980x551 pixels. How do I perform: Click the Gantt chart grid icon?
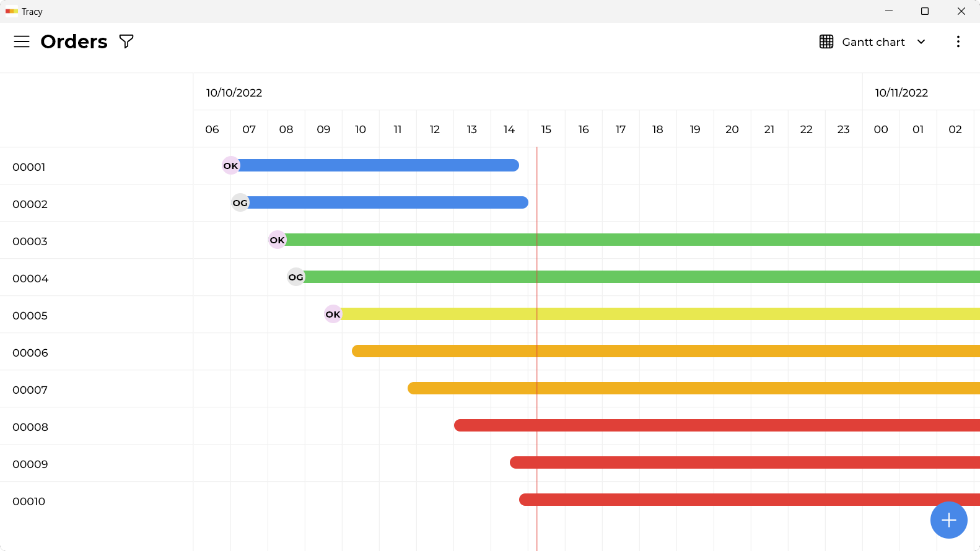[x=826, y=41]
